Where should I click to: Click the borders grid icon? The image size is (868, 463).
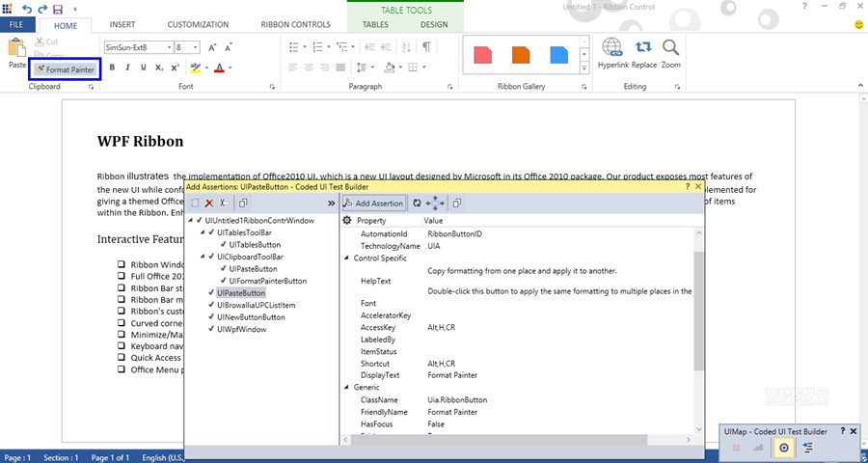point(413,68)
